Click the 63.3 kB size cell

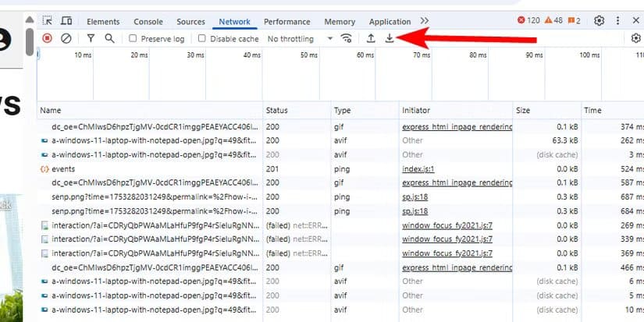tap(547, 140)
